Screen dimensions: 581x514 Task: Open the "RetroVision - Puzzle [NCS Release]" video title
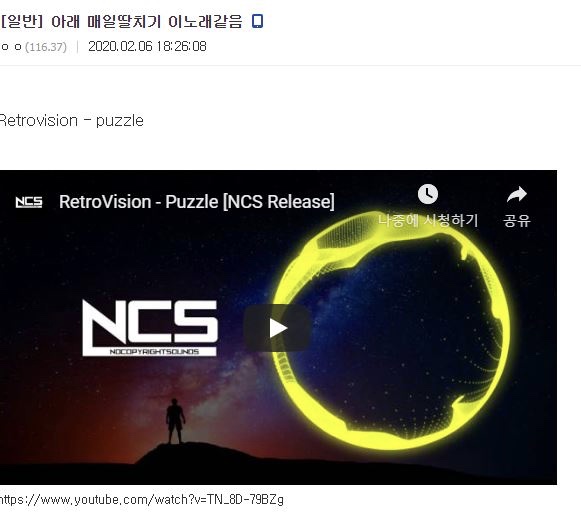[197, 202]
